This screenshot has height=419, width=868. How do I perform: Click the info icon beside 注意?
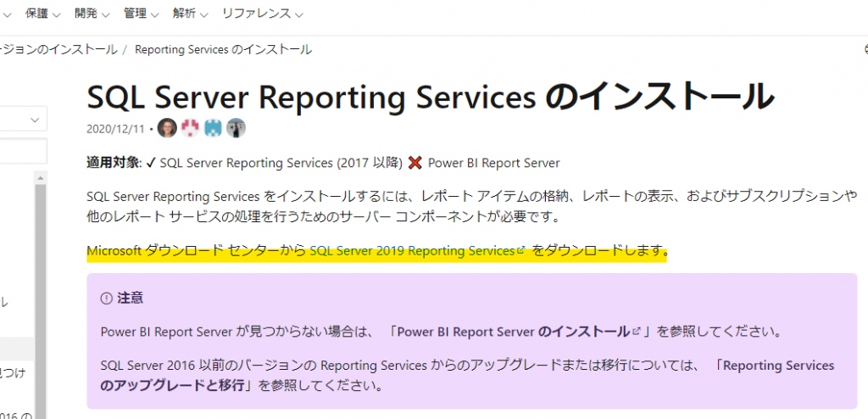(106, 298)
